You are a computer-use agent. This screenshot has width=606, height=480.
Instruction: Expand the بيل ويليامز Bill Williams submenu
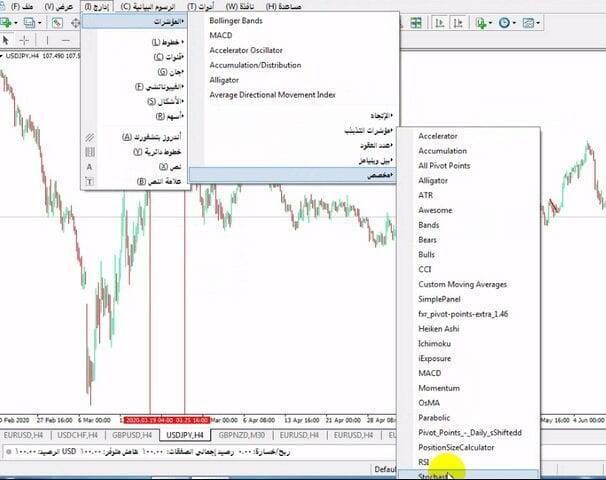[294, 160]
